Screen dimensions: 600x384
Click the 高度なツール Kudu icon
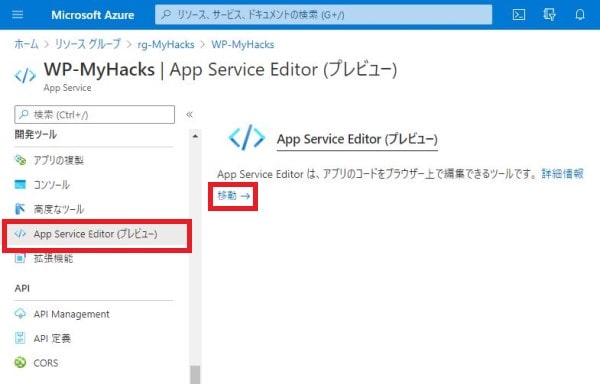tap(20, 209)
